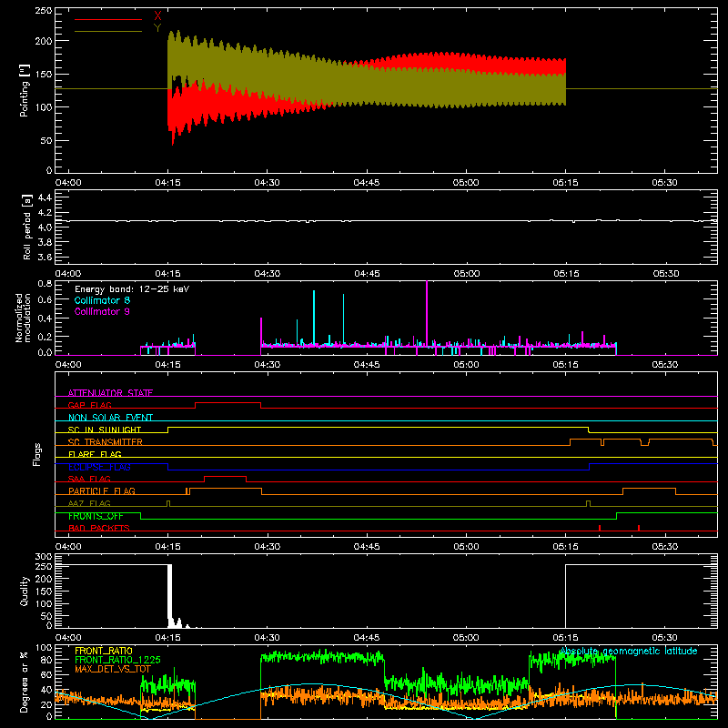Click the '05:30' tick label under the Flags plot
728x728 pixels.
665,547
